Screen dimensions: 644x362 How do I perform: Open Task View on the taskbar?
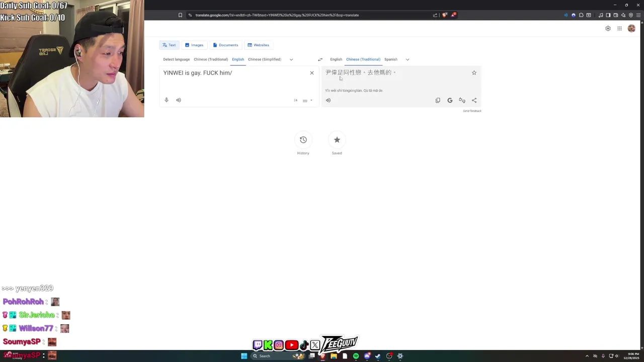312,356
